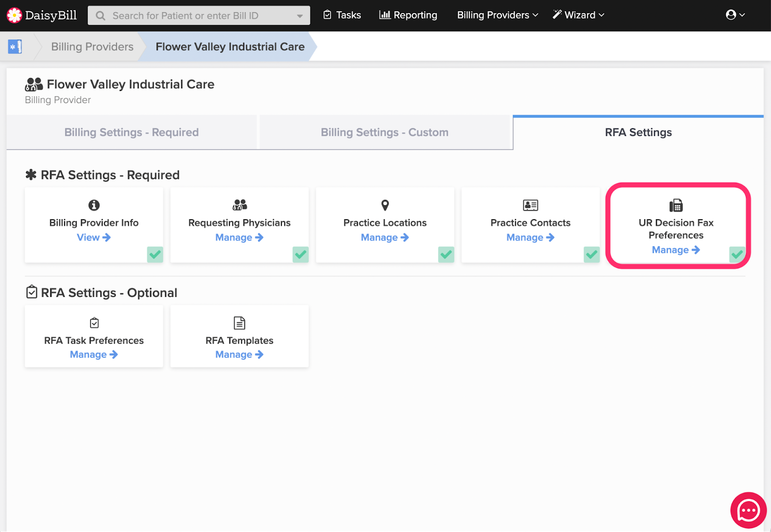Click Manage under RFA Task Preferences
771x532 pixels.
(94, 355)
